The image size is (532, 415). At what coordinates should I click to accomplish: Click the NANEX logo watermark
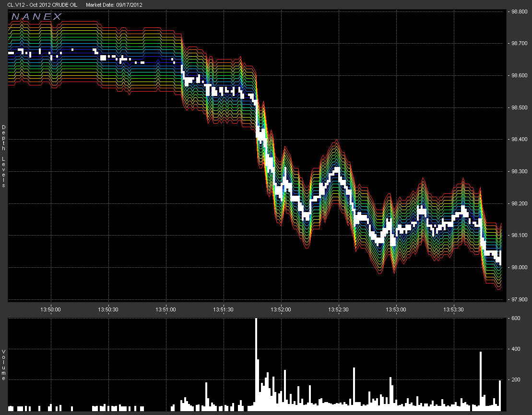click(x=36, y=17)
